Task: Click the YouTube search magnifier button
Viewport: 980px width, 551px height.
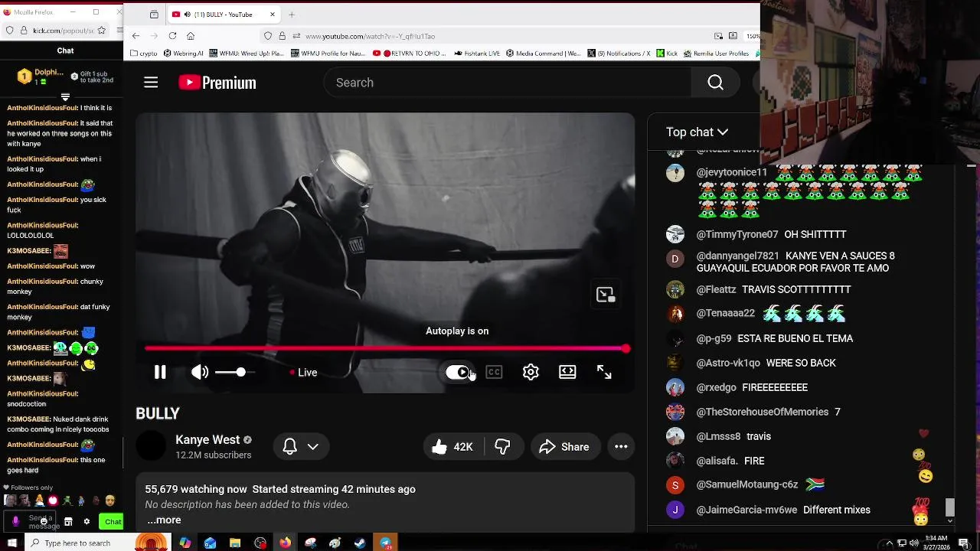Action: (715, 83)
